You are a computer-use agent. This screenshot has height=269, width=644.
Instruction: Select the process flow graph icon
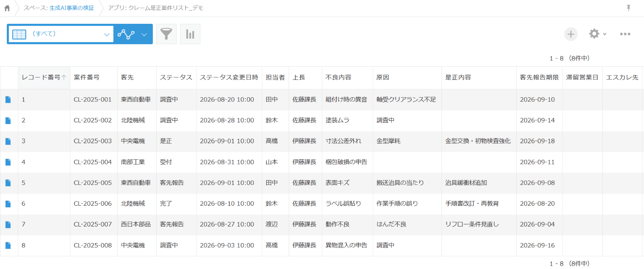coord(126,34)
